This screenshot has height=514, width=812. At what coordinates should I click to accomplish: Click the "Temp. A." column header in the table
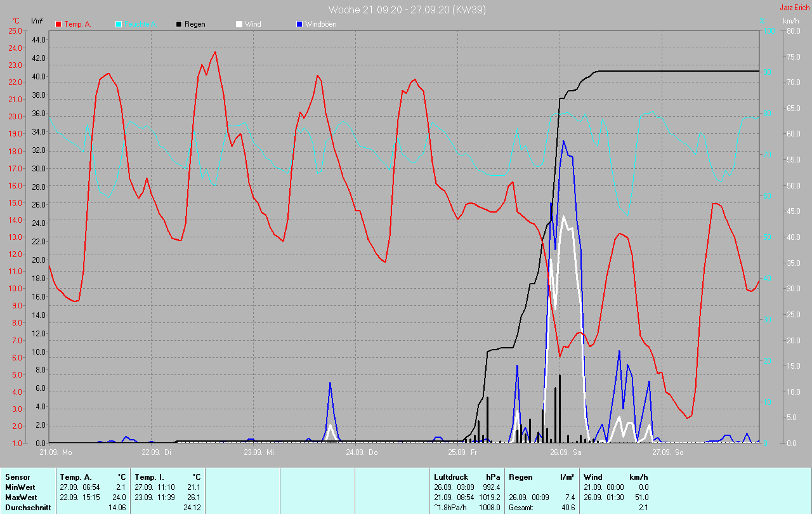pyautogui.click(x=75, y=477)
